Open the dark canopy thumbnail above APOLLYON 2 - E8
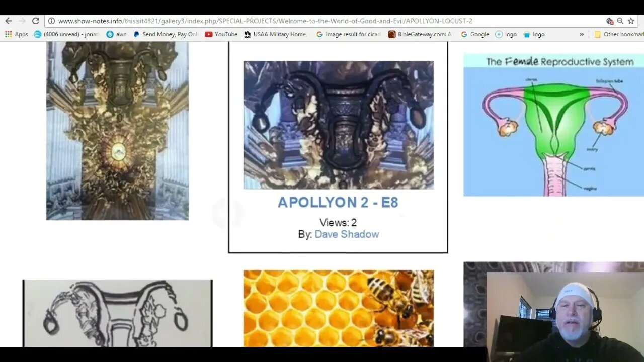Image resolution: width=644 pixels, height=362 pixels. [x=339, y=125]
